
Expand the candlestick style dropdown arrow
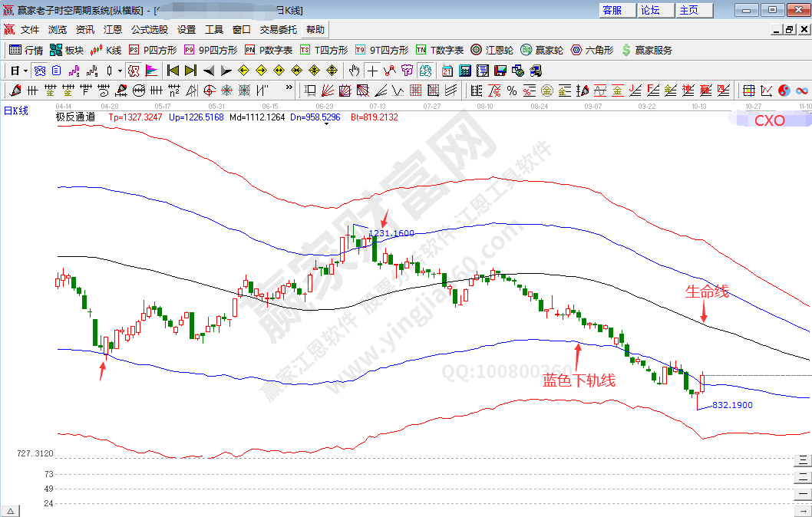120,71
